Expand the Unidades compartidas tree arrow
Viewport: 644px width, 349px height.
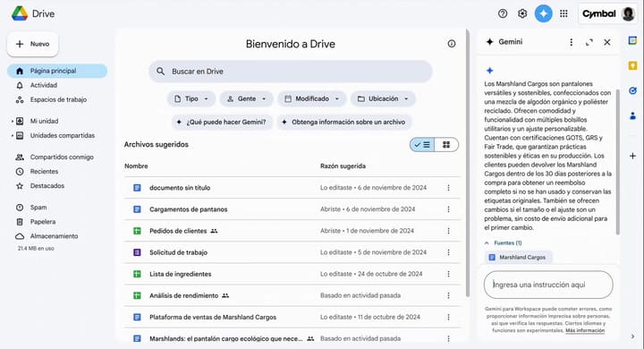pos(13,136)
